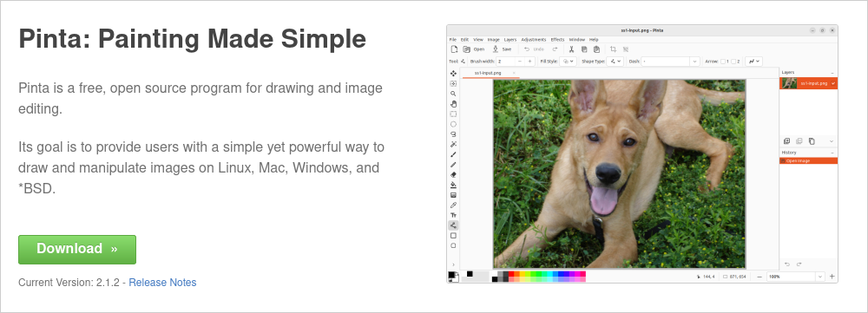The width and height of the screenshot is (868, 313).
Task: Pick the red swatch in palette
Action: [x=511, y=274]
